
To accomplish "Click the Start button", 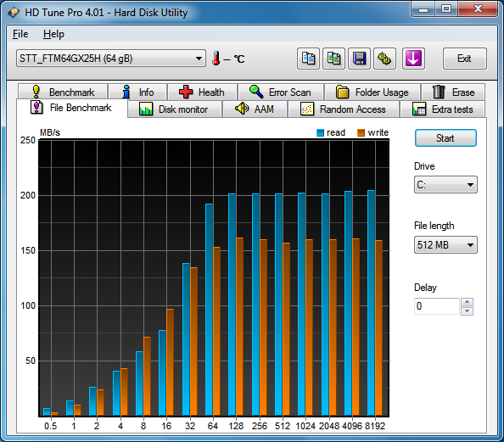I will point(445,138).
